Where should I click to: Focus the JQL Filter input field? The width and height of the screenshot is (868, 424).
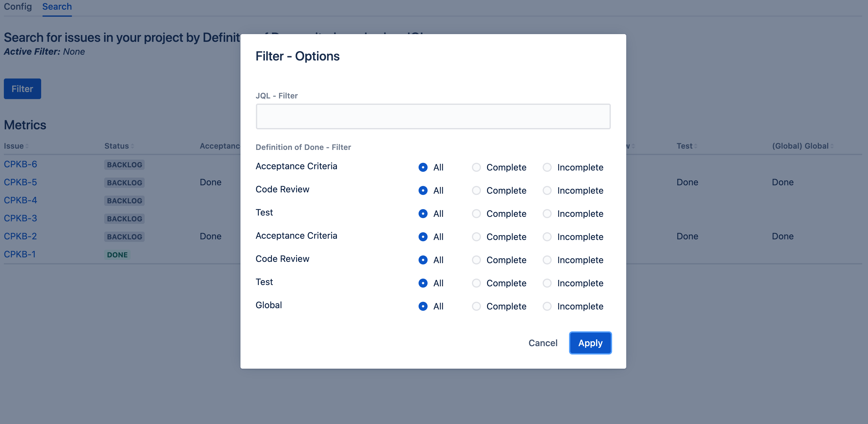(x=433, y=116)
